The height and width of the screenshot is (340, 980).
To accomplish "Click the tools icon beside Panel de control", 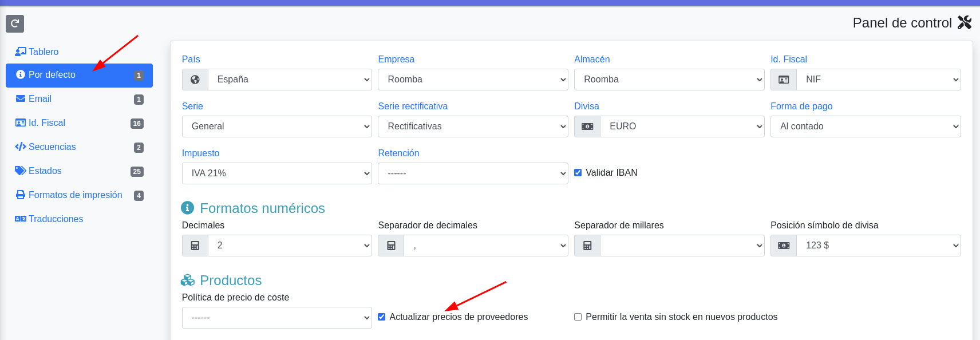I will (965, 22).
